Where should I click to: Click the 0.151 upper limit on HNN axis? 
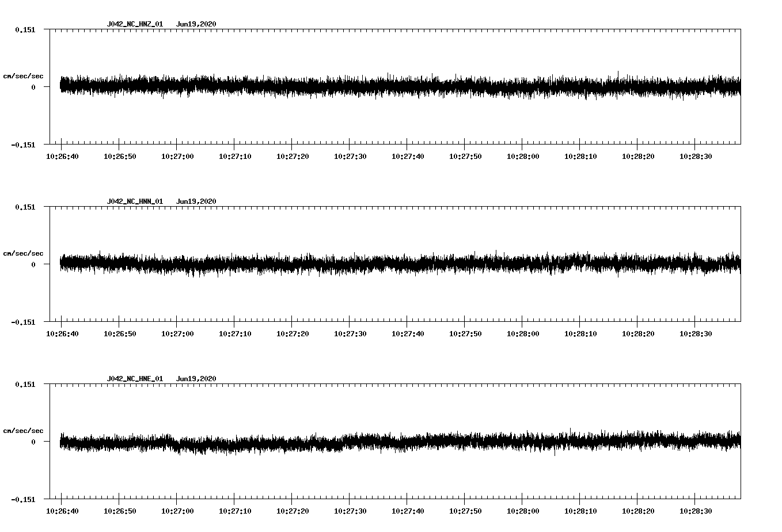[25, 207]
